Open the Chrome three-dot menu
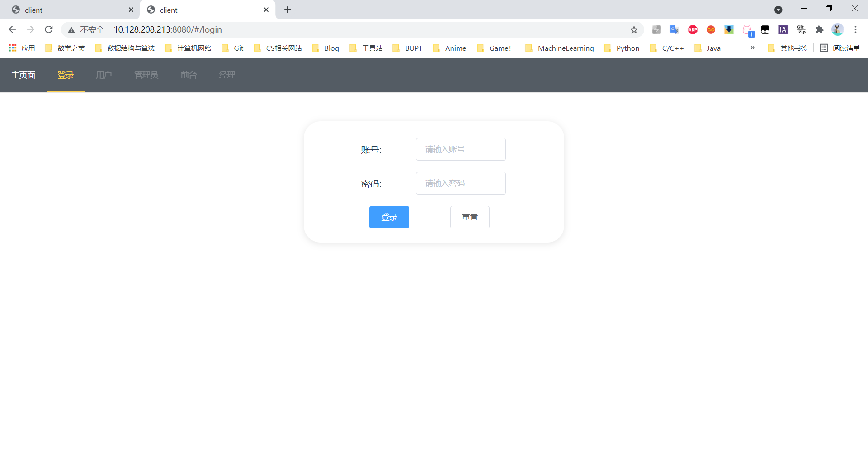 pyautogui.click(x=855, y=29)
